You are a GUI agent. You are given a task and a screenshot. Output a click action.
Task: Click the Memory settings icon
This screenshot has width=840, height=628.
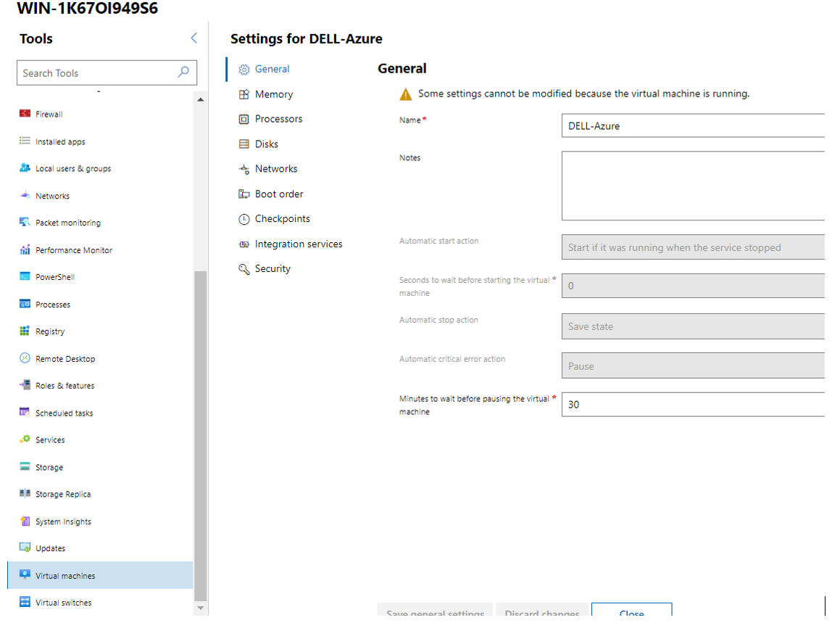click(244, 94)
